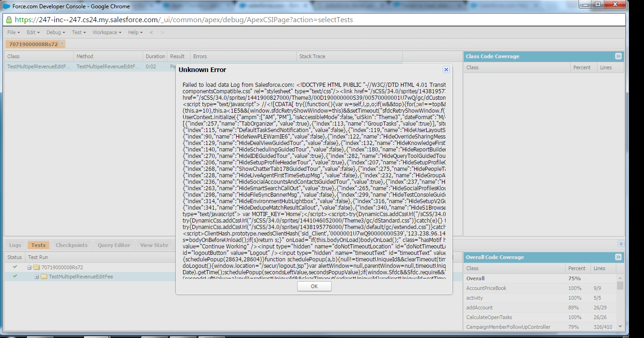Click the Lines header in Overall Code Coverage
The height and width of the screenshot is (338, 644).
tap(604, 268)
